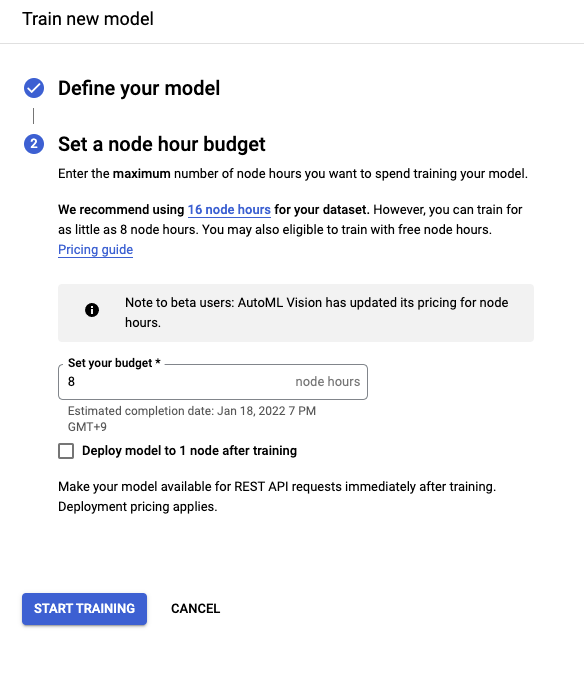The image size is (584, 693).
Task: Click the Note to beta users message
Action: click(317, 312)
